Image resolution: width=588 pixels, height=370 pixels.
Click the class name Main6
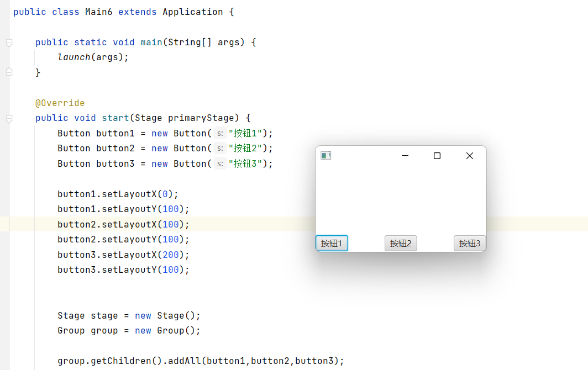[98, 12]
